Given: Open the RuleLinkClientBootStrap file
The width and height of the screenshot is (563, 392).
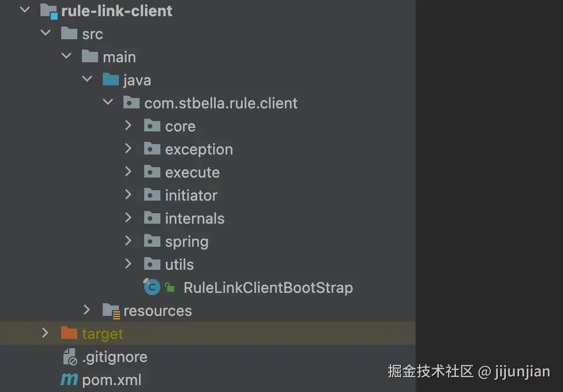Looking at the screenshot, I should click(268, 288).
